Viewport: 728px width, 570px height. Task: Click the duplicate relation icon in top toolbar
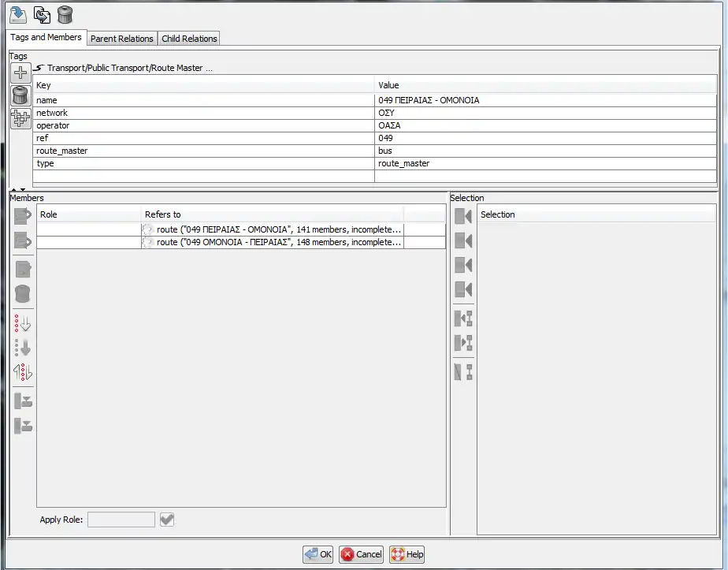[x=41, y=14]
